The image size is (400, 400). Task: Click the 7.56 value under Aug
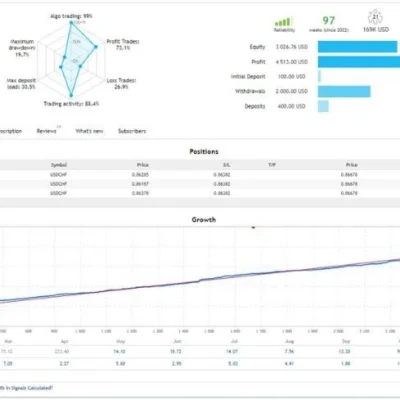pos(290,351)
